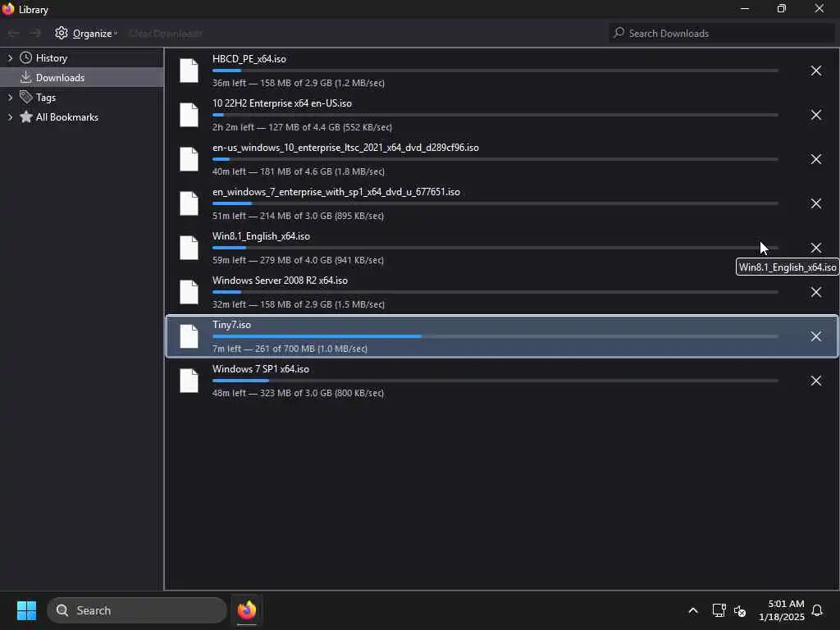Select History in the sidebar
840x630 pixels.
click(x=52, y=58)
